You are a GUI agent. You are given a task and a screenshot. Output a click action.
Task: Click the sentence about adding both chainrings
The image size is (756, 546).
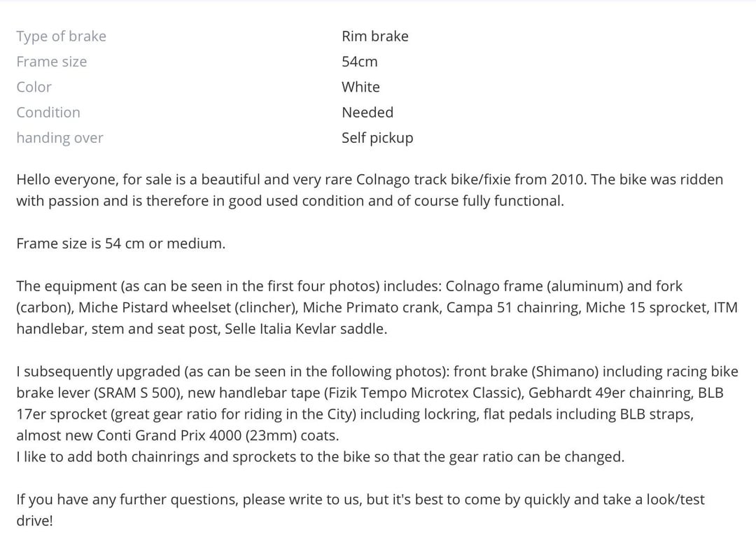click(x=321, y=457)
